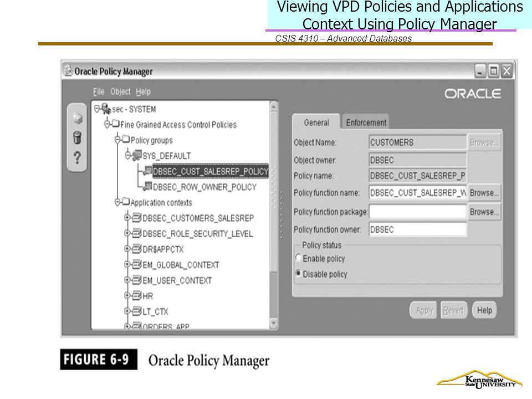Click the Oracle Policy Manager title bar icon

point(68,71)
